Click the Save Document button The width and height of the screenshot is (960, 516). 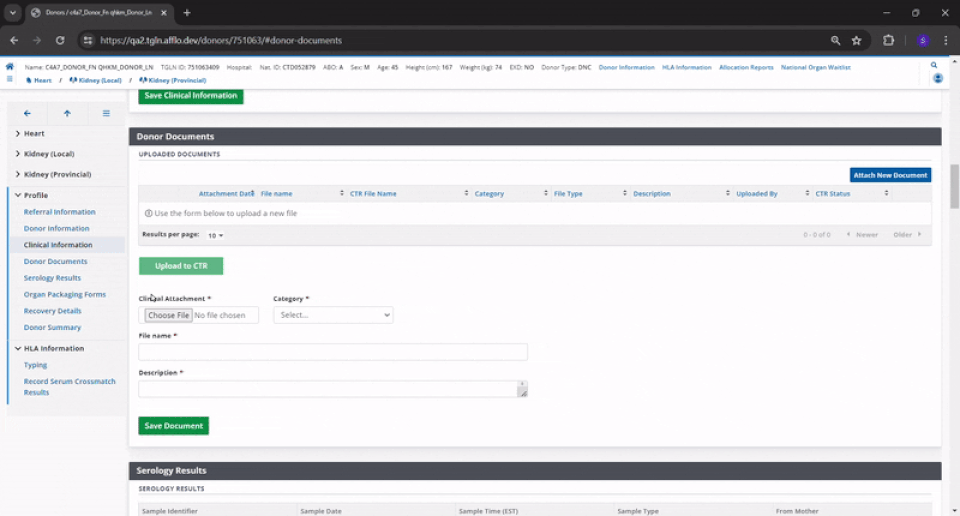173,426
